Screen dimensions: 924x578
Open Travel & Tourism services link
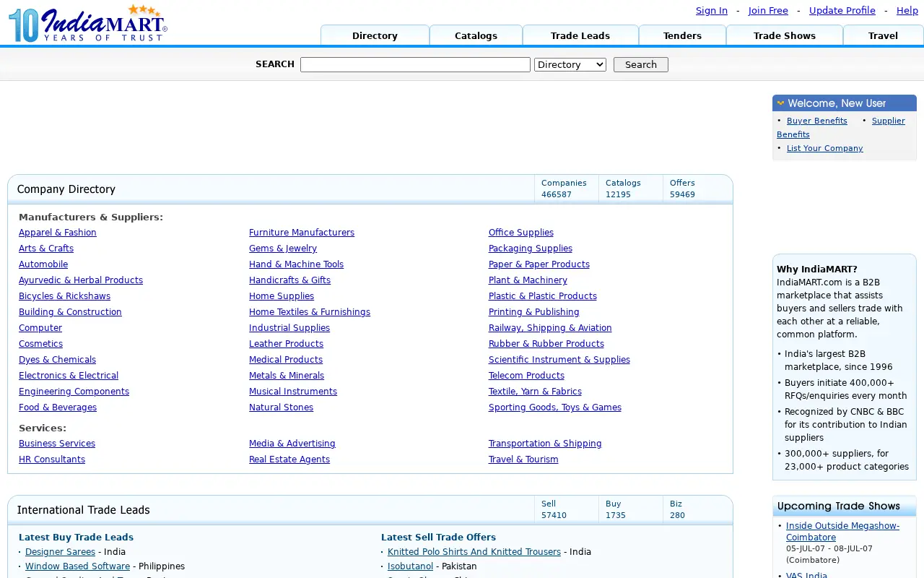[x=523, y=460]
